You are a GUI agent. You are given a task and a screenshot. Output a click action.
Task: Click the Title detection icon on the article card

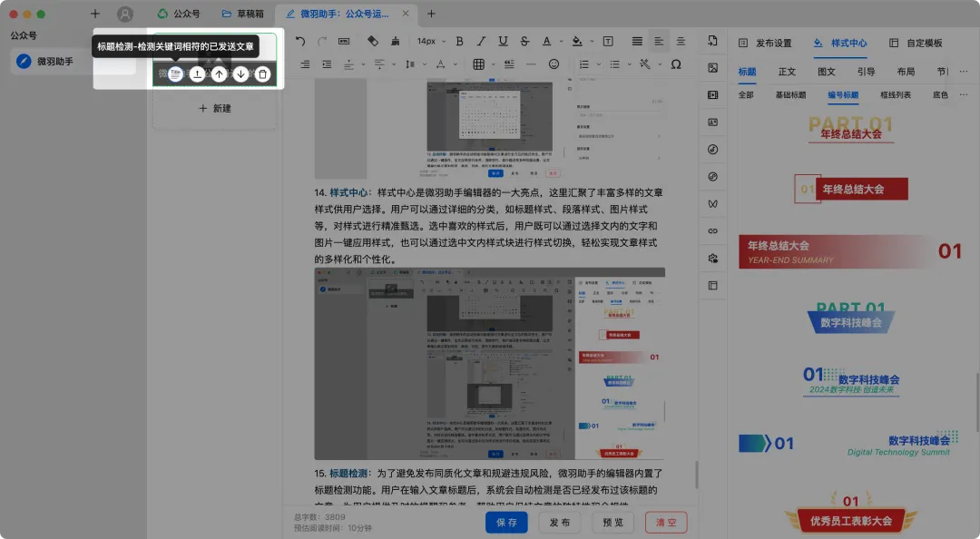(x=176, y=73)
